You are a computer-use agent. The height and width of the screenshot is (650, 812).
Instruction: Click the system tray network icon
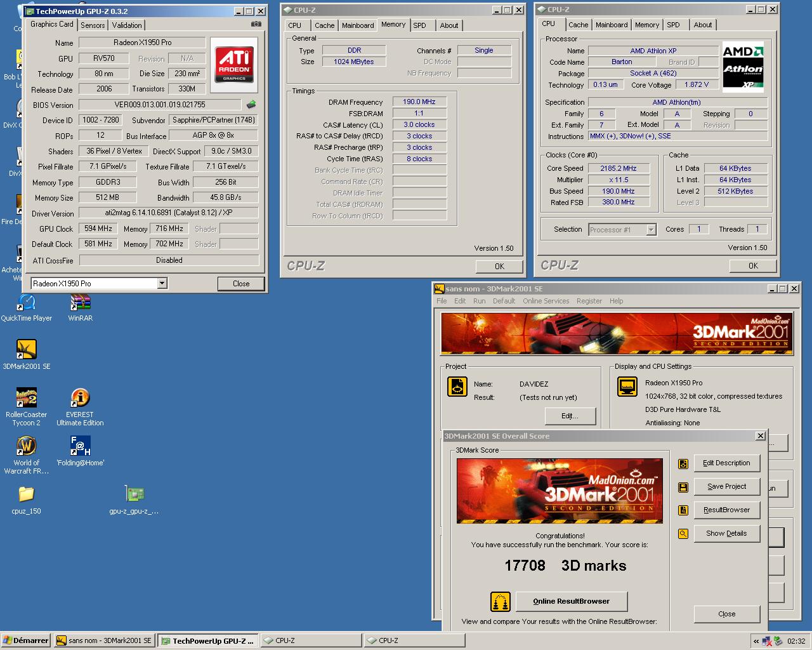click(767, 641)
